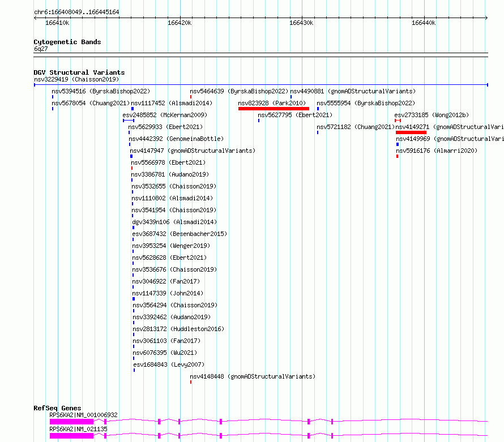Click nsv3392462 (Audano2019) variant label
504x442 pixels.
click(172, 317)
